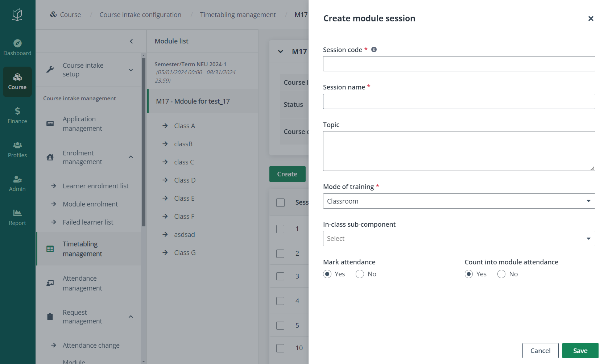Click the wrench icon beside Course intake setup
The width and height of the screenshot is (608, 364).
coord(50,70)
